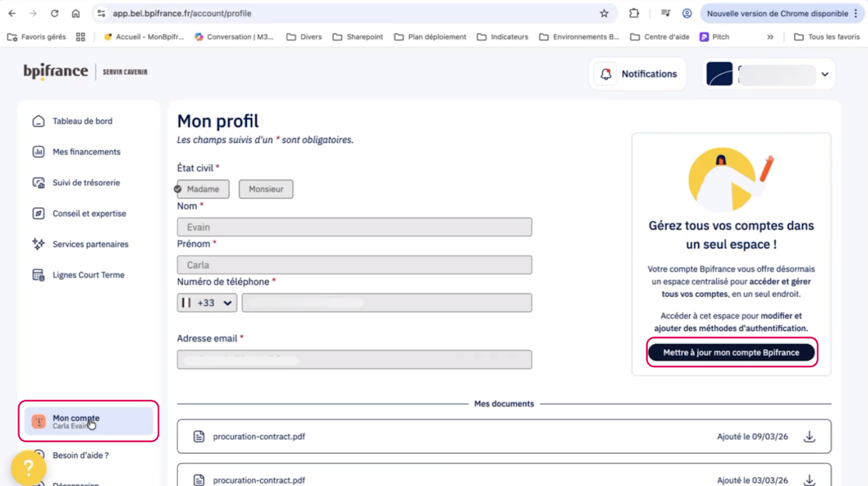Open the Divers bookmark folder

[x=304, y=37]
